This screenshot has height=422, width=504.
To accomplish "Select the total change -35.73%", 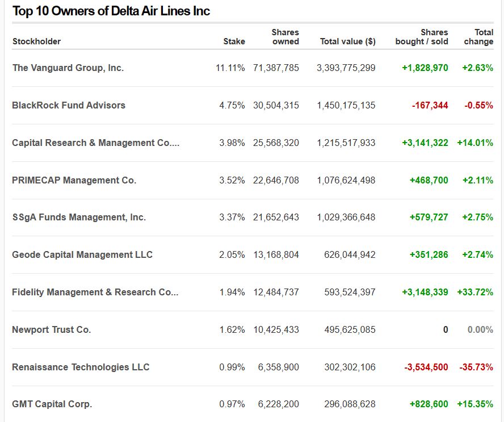I will (x=476, y=367).
